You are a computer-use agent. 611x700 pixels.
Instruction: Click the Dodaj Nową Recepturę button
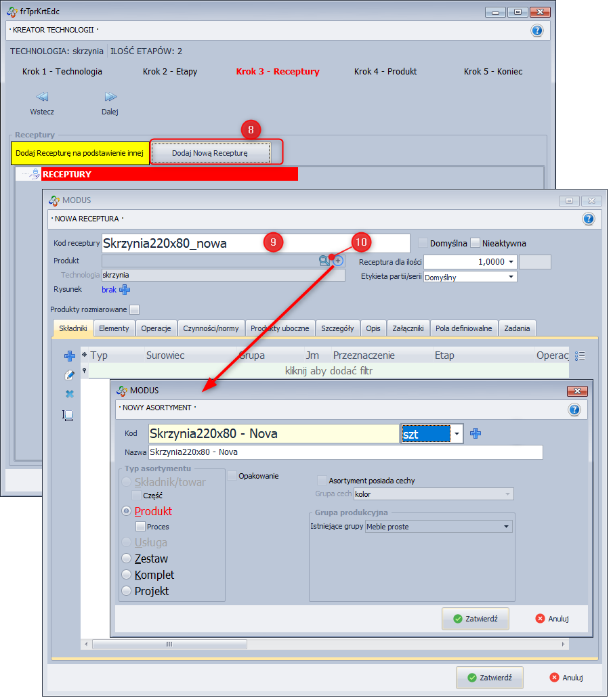tap(210, 153)
